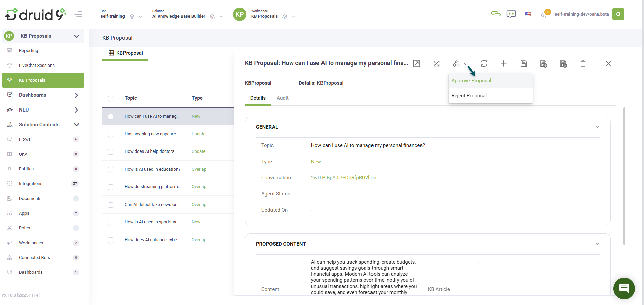Expand the bot selector dropdown chevron
This screenshot has height=305, width=644.
click(141, 17)
